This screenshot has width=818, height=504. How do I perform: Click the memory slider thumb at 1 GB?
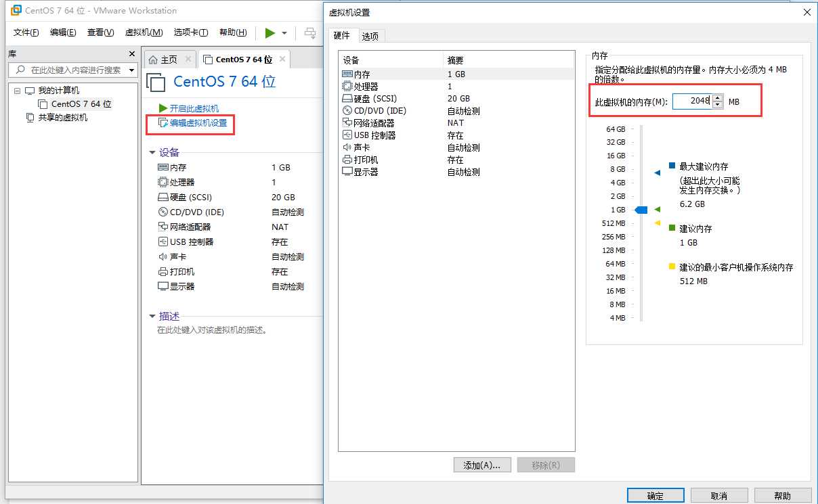(x=641, y=210)
